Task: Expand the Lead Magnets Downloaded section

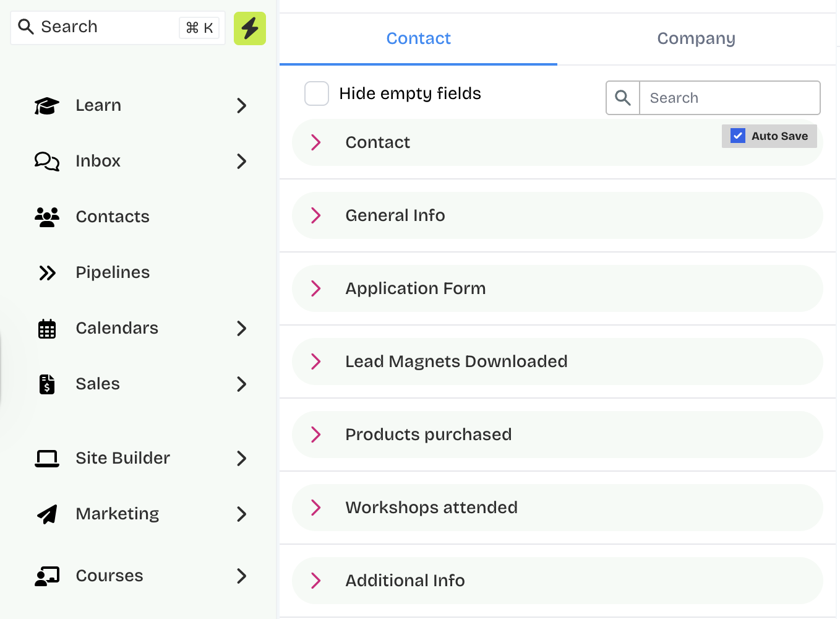Action: pyautogui.click(x=316, y=361)
